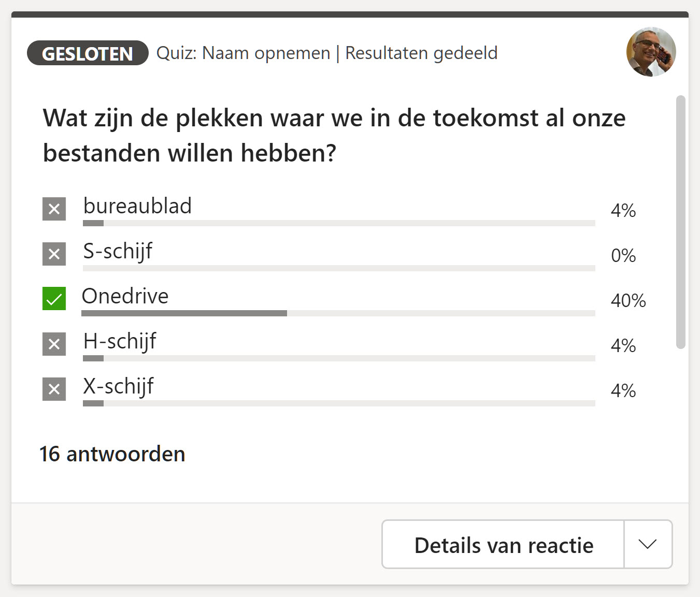Viewport: 700px width, 597px height.
Task: Select the green checkmark beside Onedrive
Action: [53, 299]
